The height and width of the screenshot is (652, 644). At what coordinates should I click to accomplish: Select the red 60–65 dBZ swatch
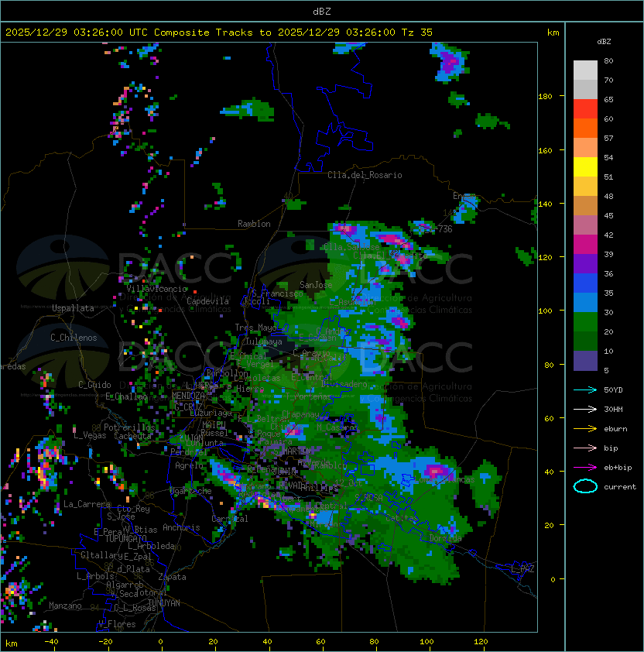click(x=585, y=109)
